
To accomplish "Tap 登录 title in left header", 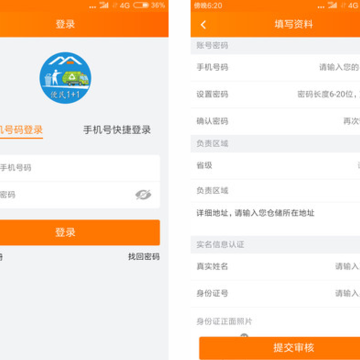I will (x=65, y=24).
